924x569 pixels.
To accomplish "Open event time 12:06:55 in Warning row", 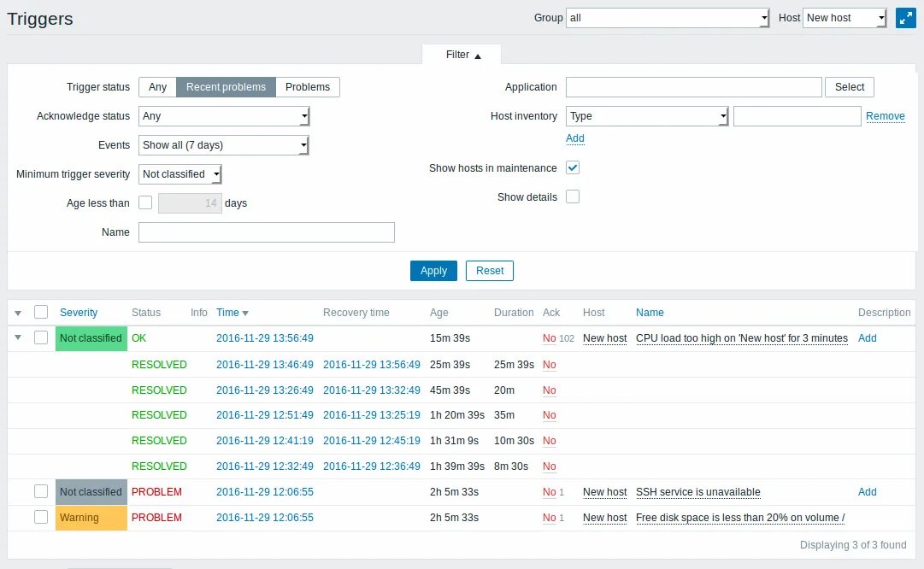I will click(x=265, y=518).
